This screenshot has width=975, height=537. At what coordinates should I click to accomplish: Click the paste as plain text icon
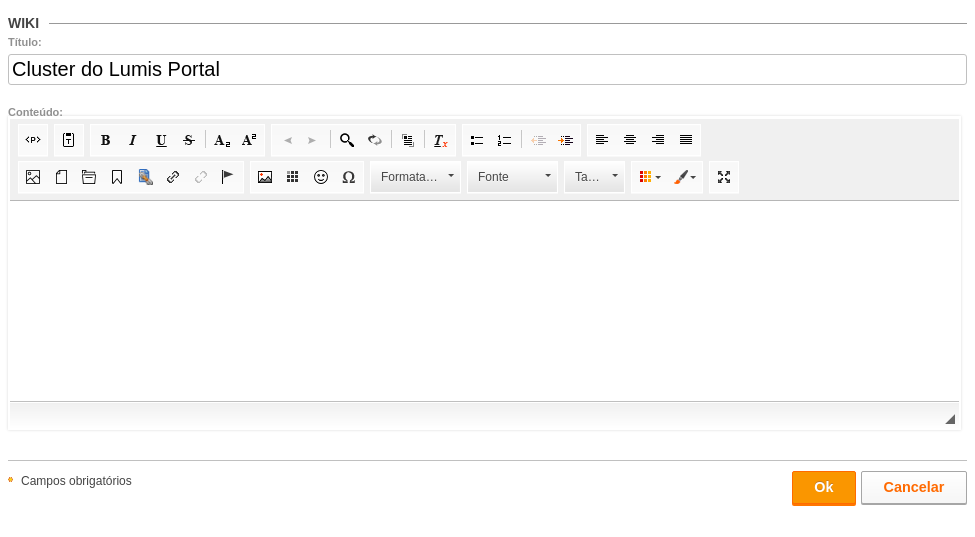click(x=68, y=140)
